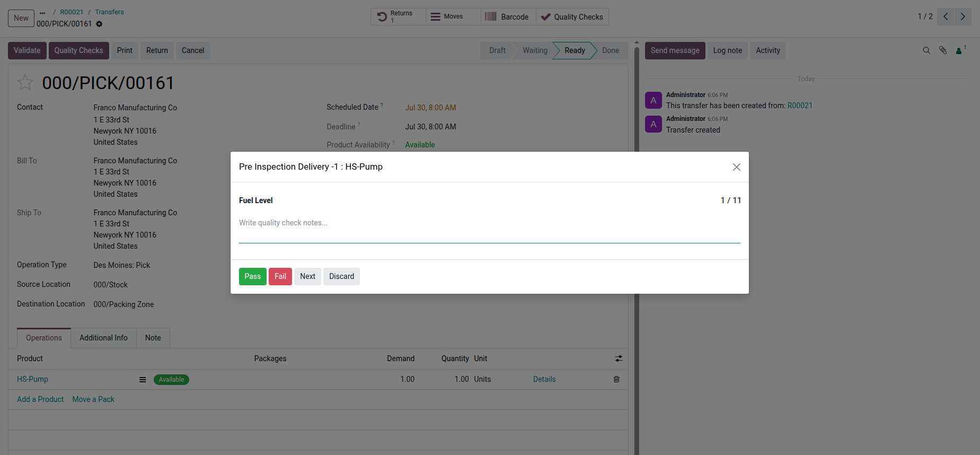Open column settings icon in operations table

pyautogui.click(x=619, y=358)
